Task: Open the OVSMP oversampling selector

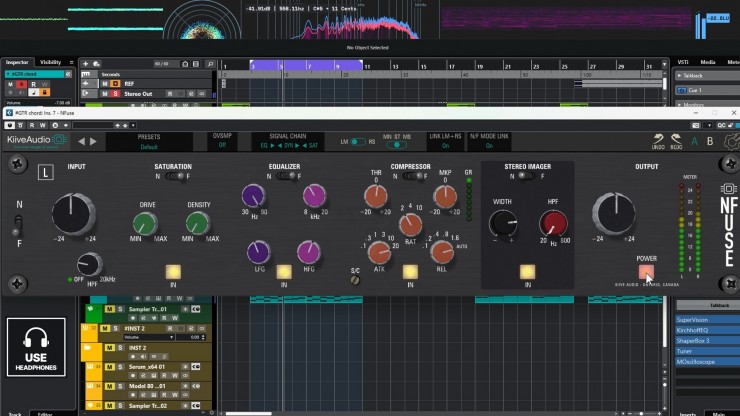Action: click(x=222, y=145)
